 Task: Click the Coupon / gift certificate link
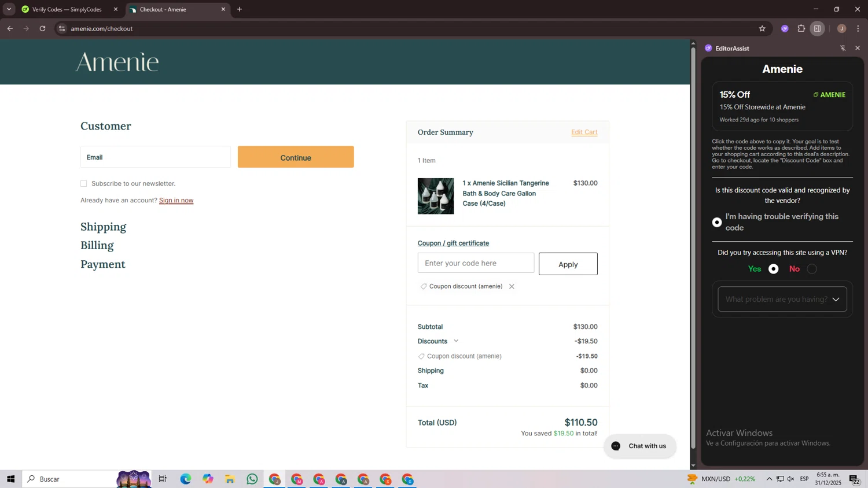click(x=453, y=243)
